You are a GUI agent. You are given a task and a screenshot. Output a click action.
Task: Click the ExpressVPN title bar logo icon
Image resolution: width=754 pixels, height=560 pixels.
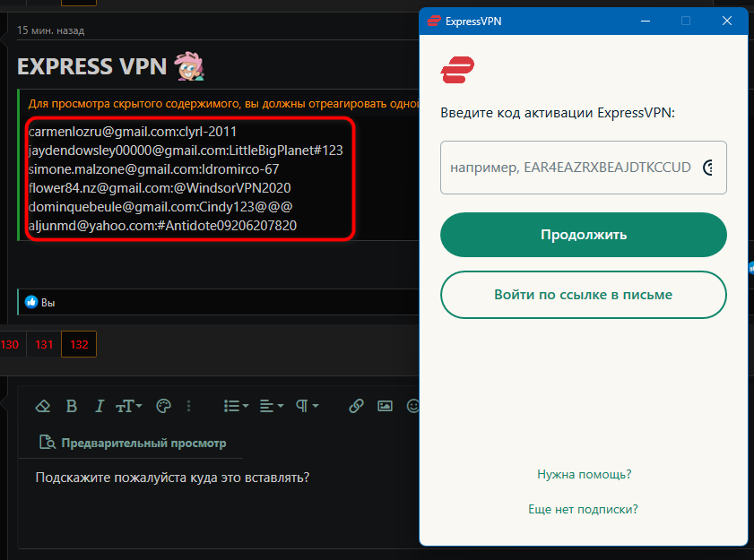(434, 22)
